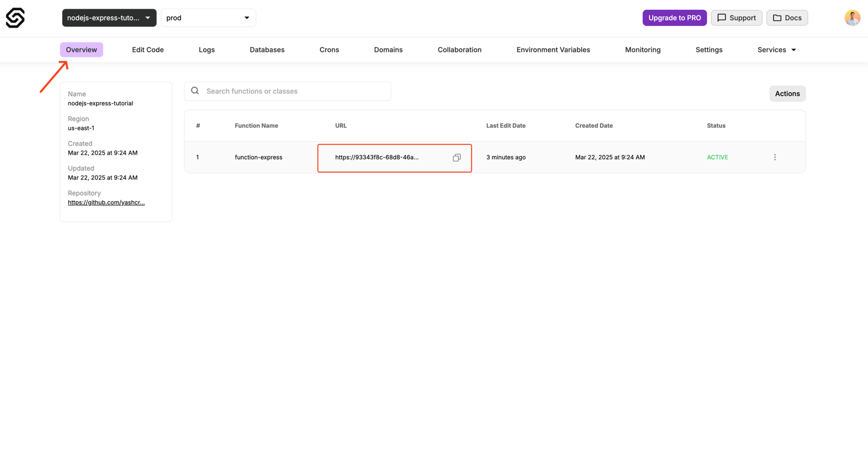
Task: Click the Upgrade to PRO button
Action: pyautogui.click(x=674, y=18)
